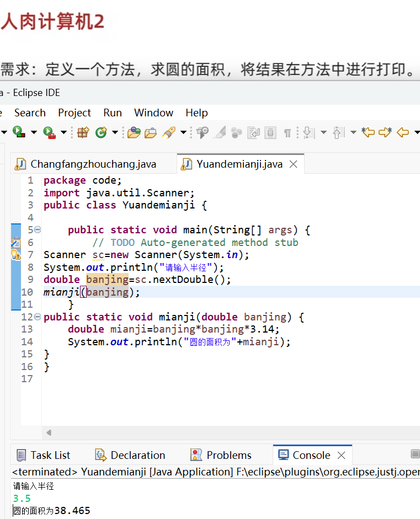Click the New Java Class icon
420x519 pixels.
pyautogui.click(x=101, y=132)
